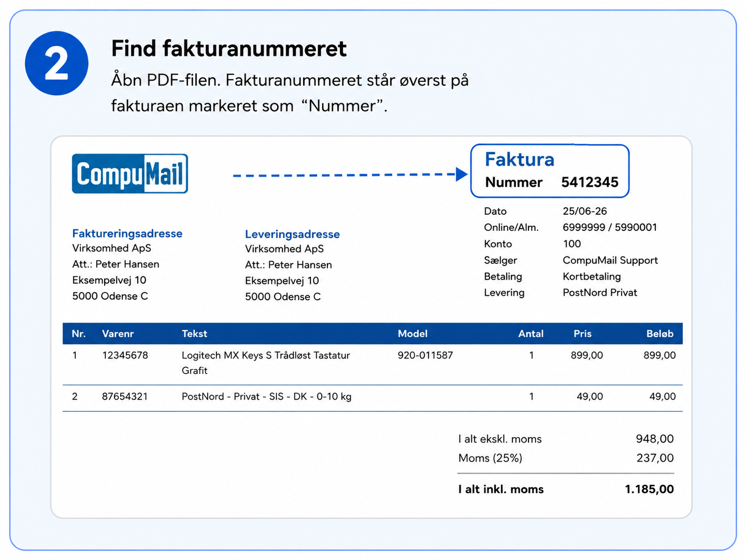Click Antal value in the PostNord row
The width and height of the screenshot is (746, 560).
click(x=532, y=397)
